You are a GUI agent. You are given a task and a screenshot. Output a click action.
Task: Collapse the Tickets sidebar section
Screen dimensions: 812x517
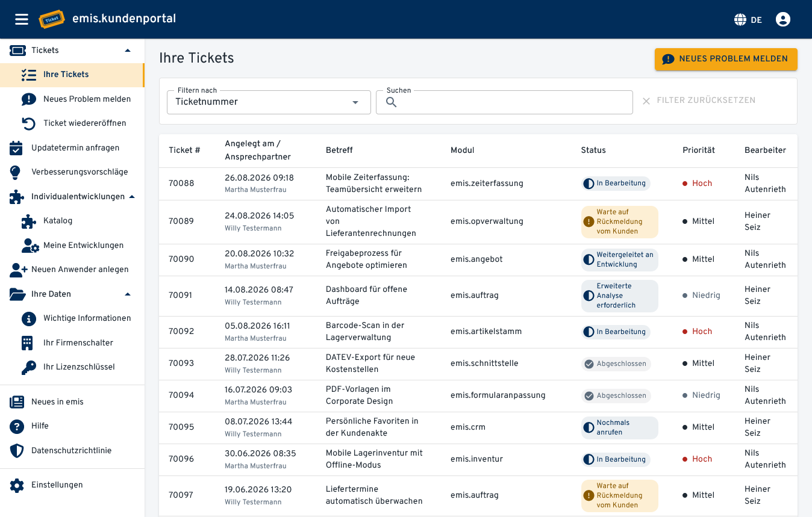tap(127, 51)
